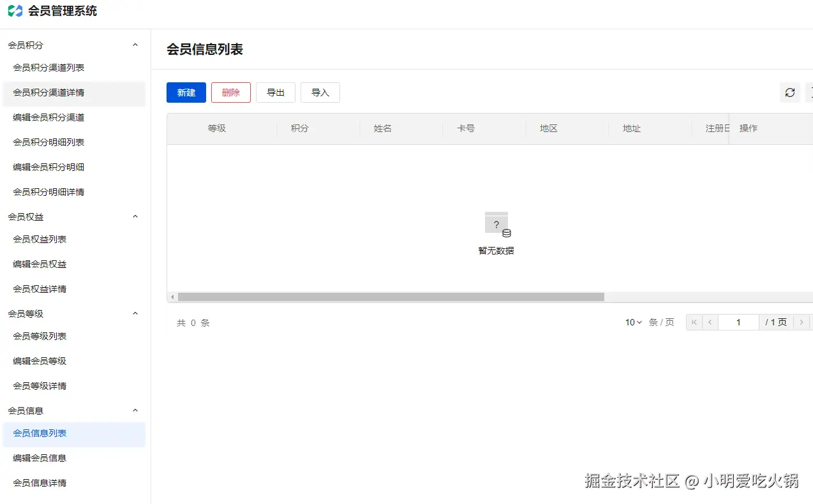Click the page number input field

738,322
